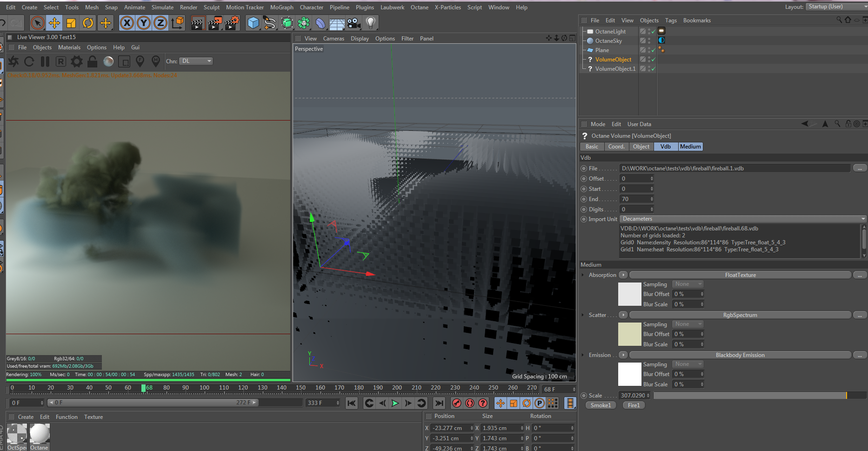Click the Light bulb object icon

click(x=370, y=23)
